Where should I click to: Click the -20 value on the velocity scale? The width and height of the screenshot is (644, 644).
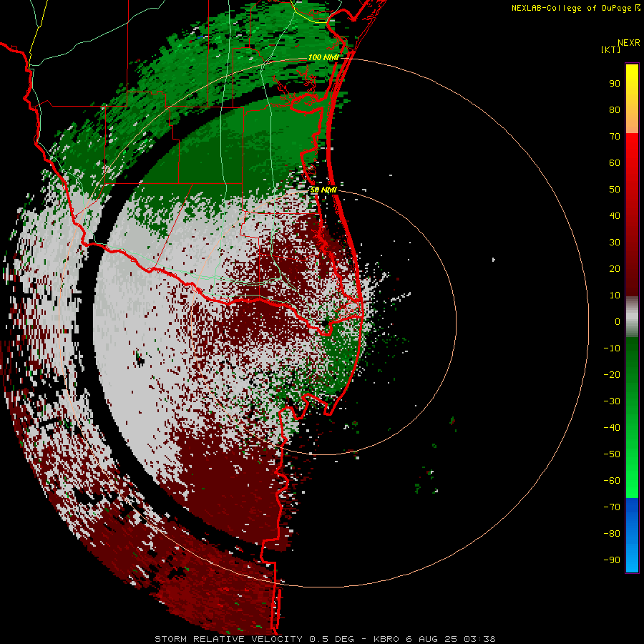tap(612, 374)
